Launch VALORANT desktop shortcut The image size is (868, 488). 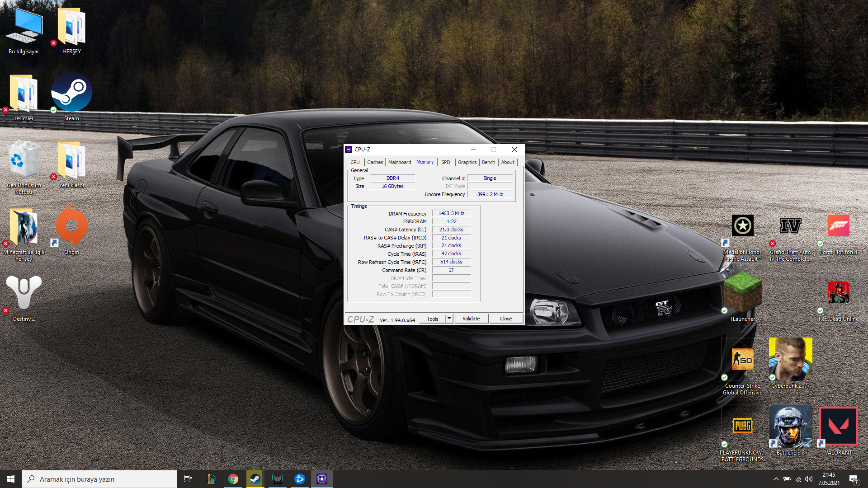tap(838, 430)
